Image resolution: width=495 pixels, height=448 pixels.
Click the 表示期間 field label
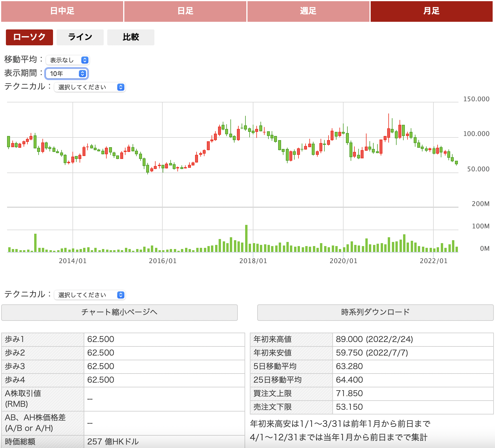tap(24, 73)
